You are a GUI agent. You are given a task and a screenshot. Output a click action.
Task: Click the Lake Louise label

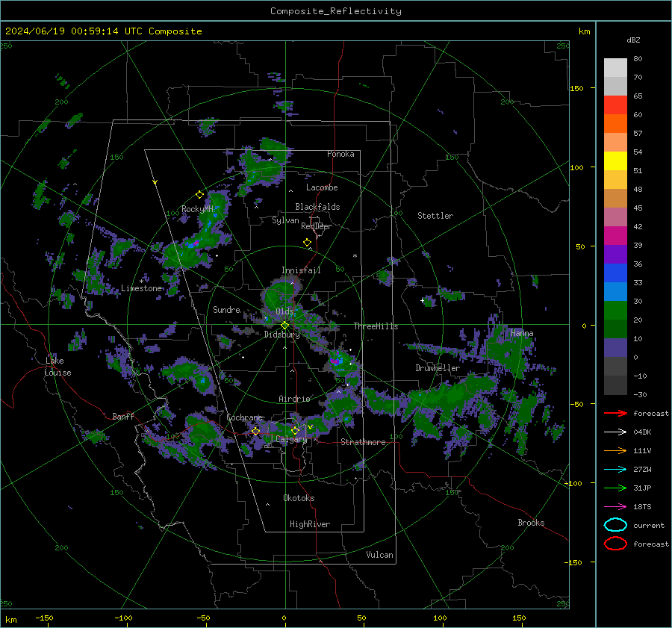(x=57, y=367)
